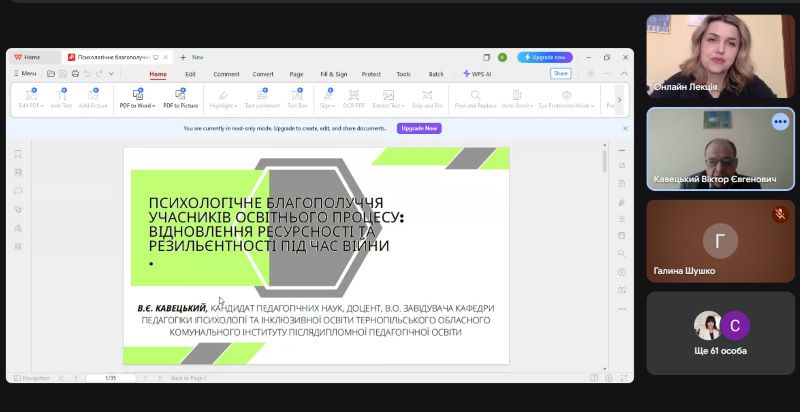Image resolution: width=800 pixels, height=412 pixels.
Task: Open the Bookmarks panel in left sidebar
Action: click(x=18, y=154)
